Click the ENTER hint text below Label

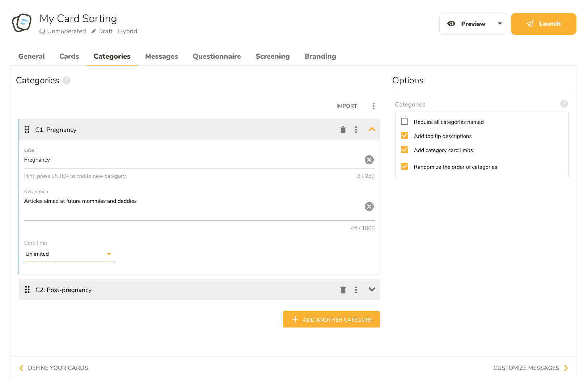(75, 176)
